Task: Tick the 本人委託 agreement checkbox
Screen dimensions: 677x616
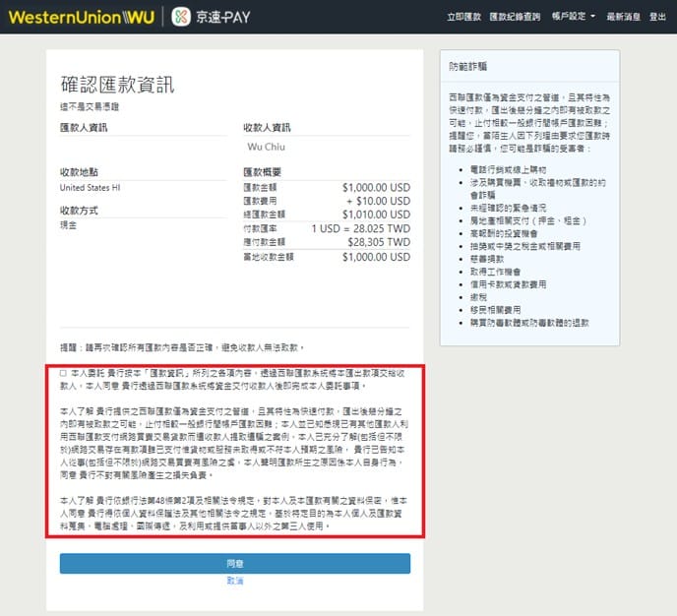Action: tap(63, 374)
